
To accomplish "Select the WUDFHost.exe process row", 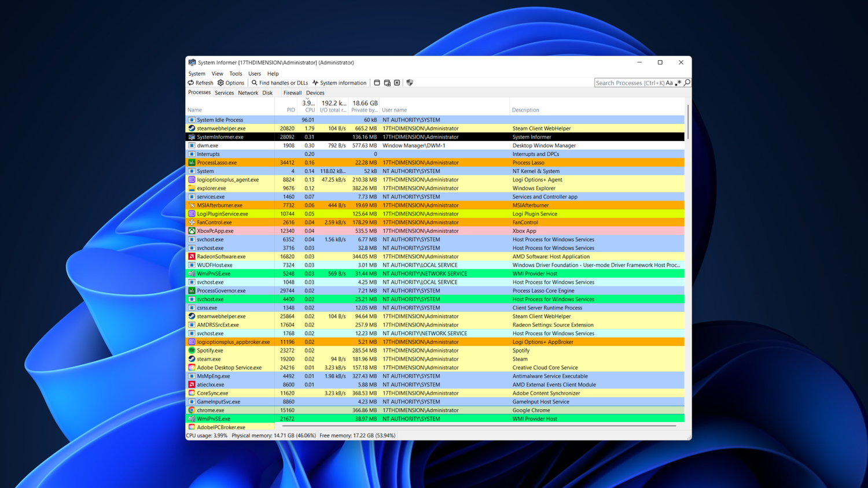I will [x=435, y=265].
